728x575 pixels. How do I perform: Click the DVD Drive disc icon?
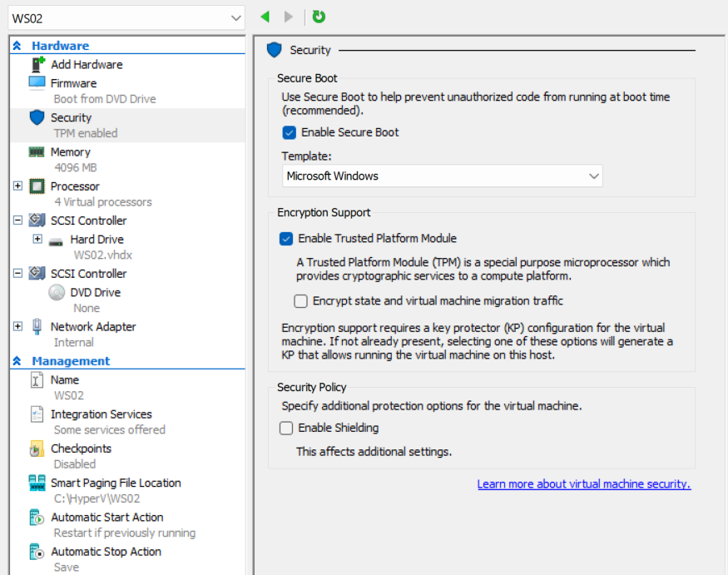(x=57, y=292)
